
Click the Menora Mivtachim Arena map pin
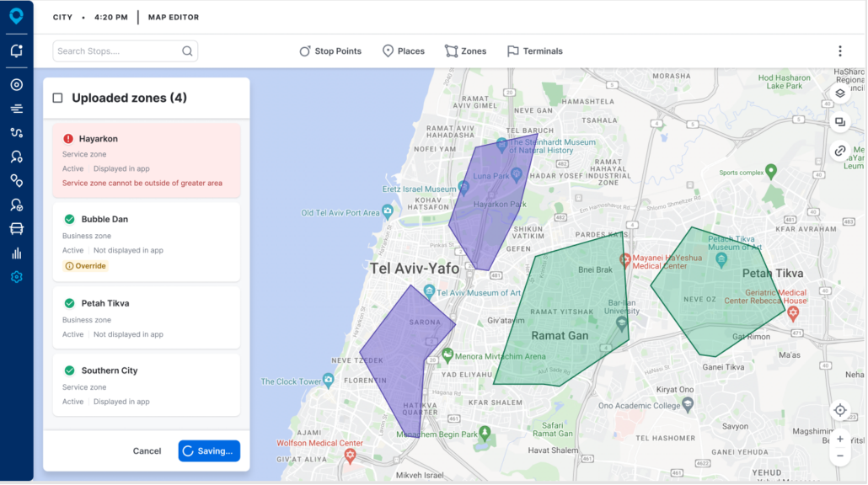447,354
